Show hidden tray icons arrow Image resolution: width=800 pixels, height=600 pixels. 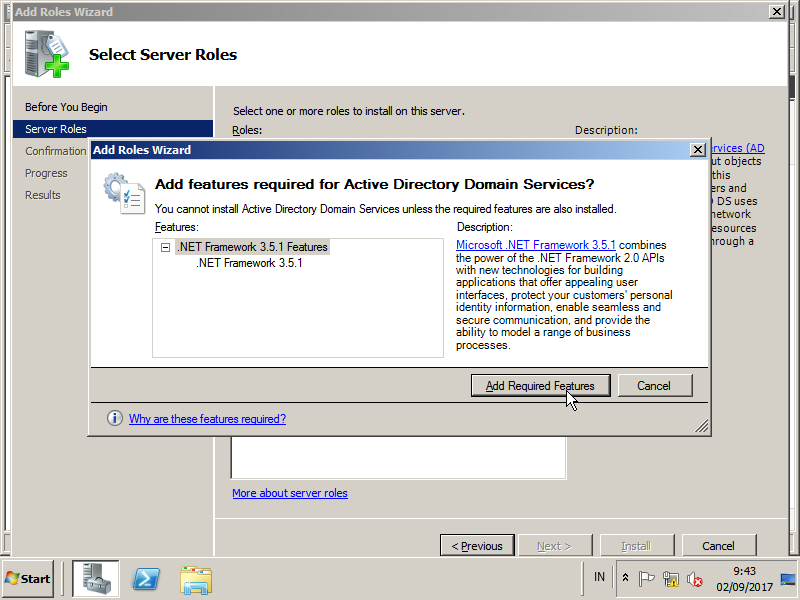point(625,578)
